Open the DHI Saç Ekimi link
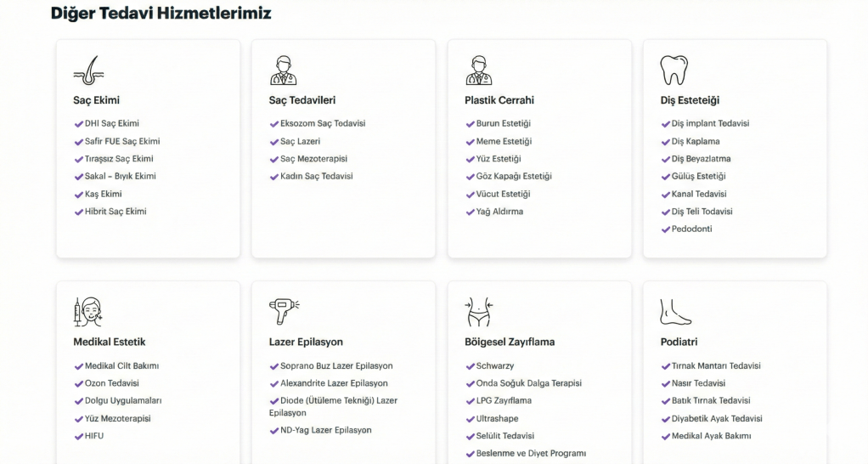 pos(111,124)
